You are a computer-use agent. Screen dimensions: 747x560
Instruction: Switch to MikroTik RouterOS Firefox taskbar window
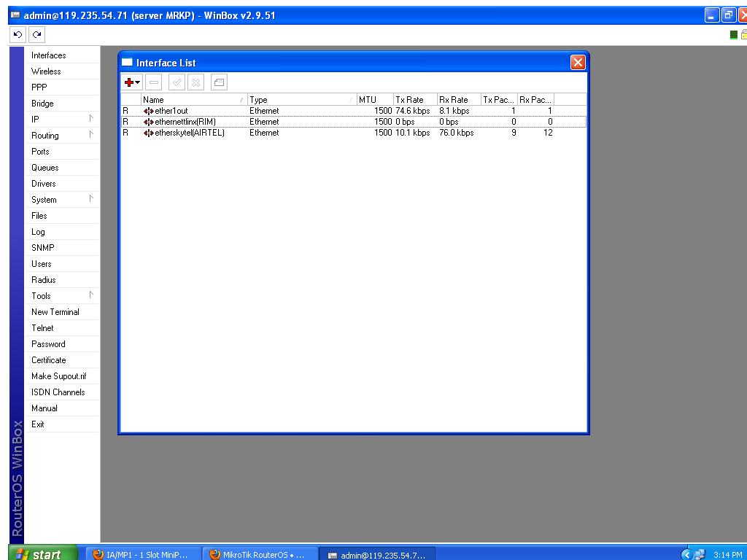(260, 555)
